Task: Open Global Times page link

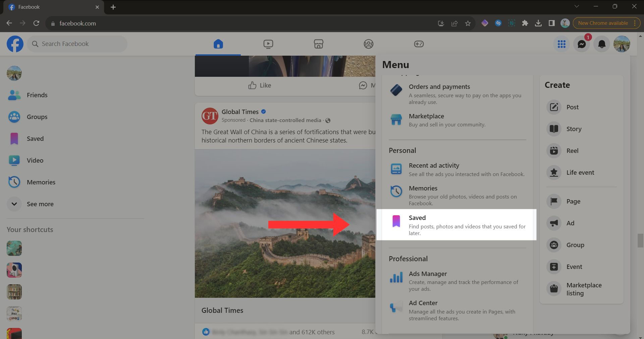Action: pos(240,112)
